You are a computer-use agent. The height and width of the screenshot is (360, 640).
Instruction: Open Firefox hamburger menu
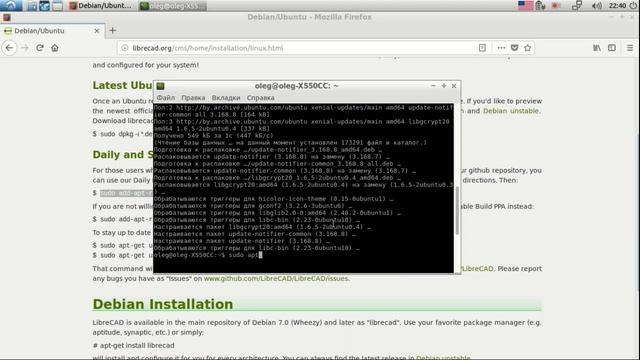point(630,48)
